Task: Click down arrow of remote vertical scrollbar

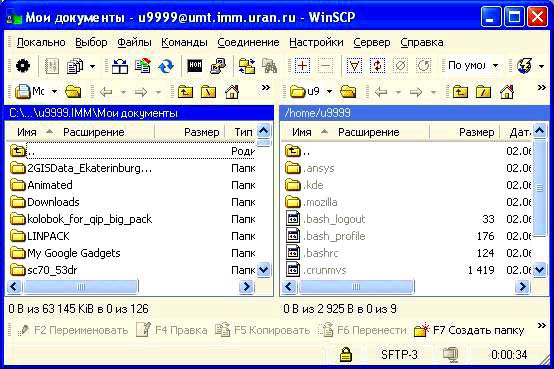Action: click(540, 270)
